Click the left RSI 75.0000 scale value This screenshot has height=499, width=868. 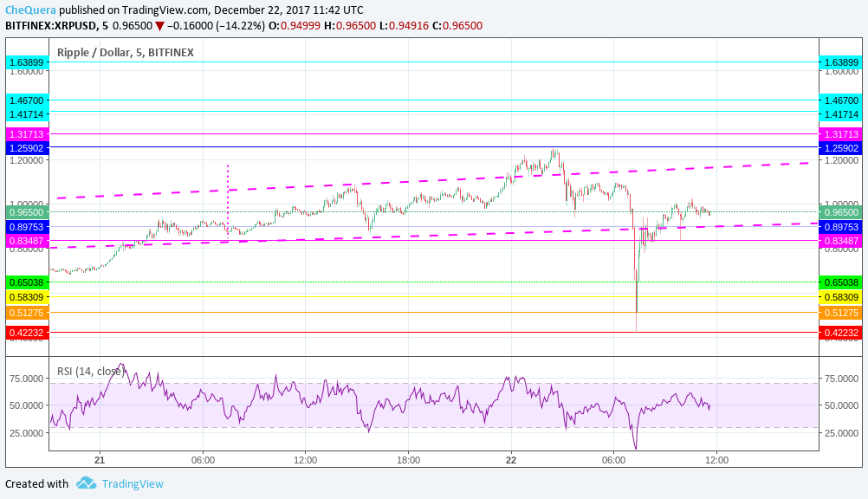point(26,379)
